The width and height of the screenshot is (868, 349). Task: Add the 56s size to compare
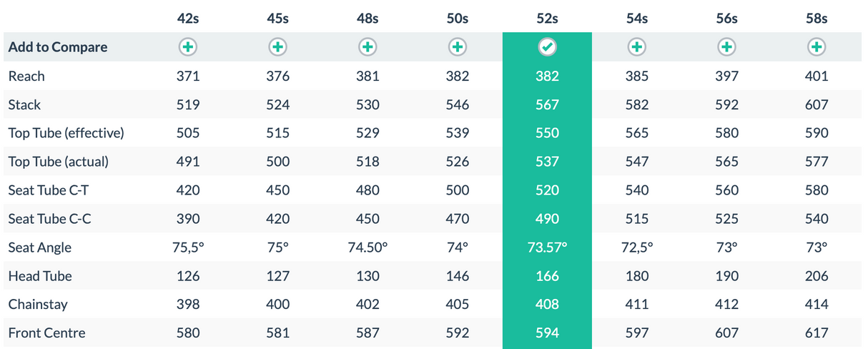click(x=726, y=47)
